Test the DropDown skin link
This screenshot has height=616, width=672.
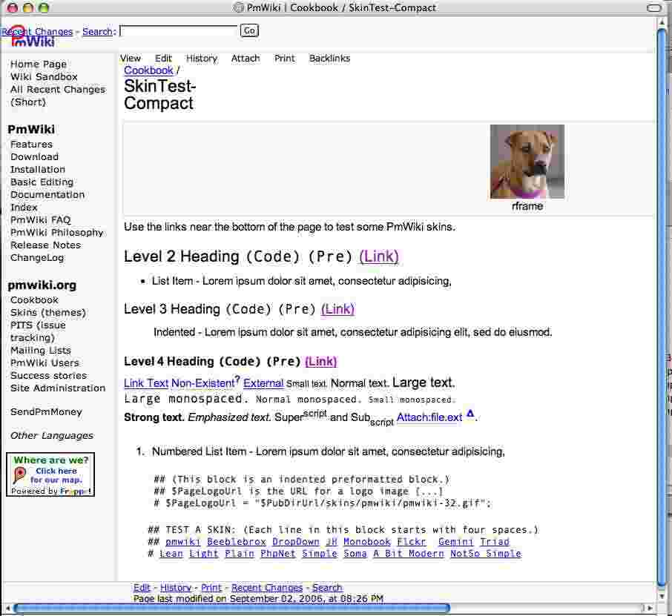coord(296,542)
